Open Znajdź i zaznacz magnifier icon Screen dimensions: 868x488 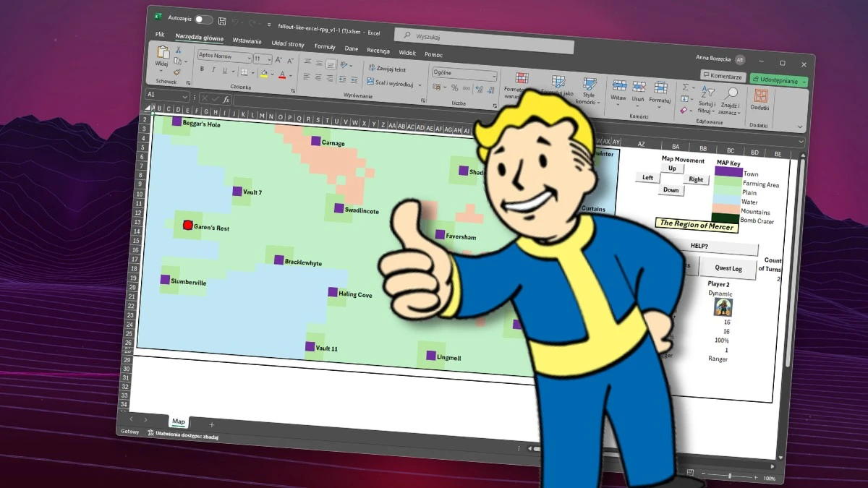coord(733,92)
